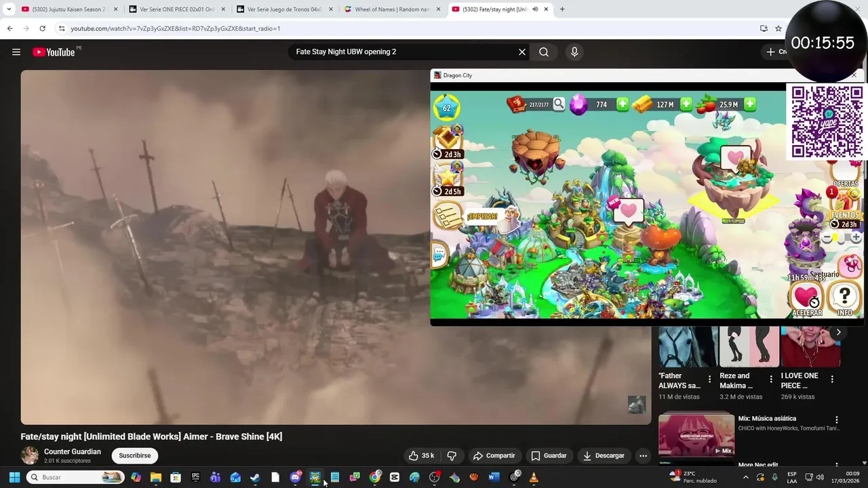The image size is (868, 488).
Task: Go back with the browser back arrow
Action: tap(9, 28)
